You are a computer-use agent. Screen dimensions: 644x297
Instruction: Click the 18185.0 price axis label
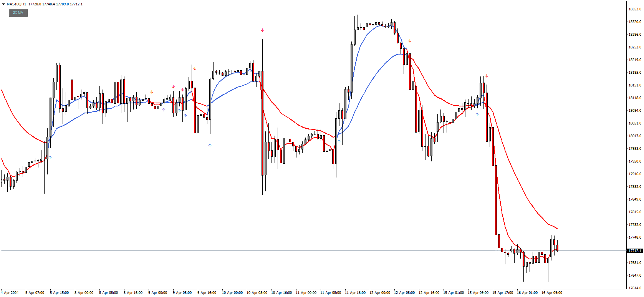[x=635, y=73]
